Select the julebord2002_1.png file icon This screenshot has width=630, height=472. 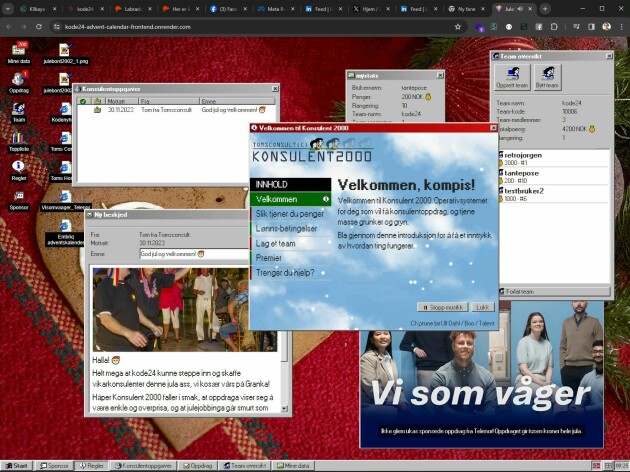[x=65, y=53]
